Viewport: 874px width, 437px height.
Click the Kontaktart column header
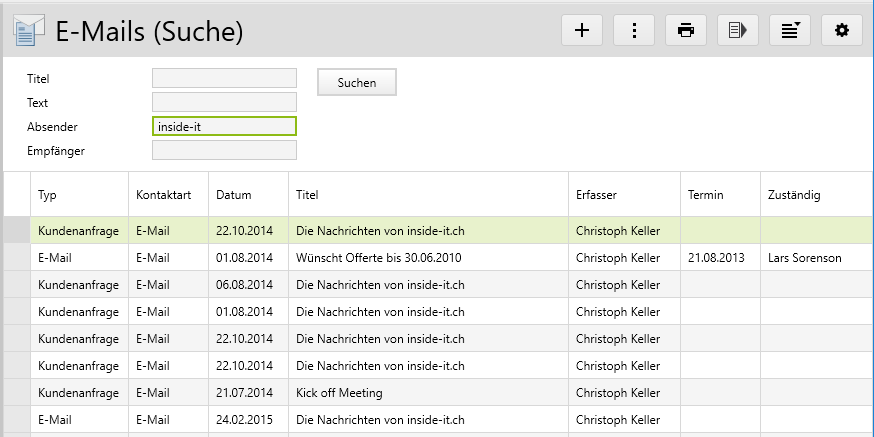click(163, 195)
